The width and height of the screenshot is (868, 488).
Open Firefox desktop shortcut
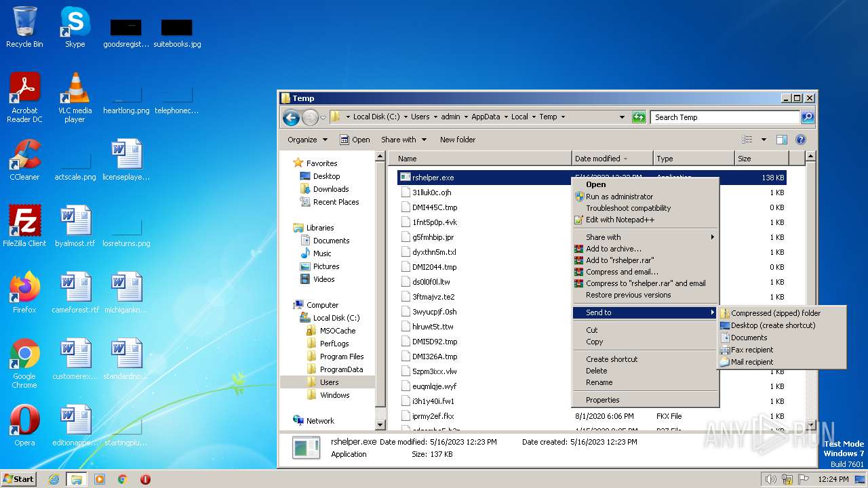click(24, 292)
